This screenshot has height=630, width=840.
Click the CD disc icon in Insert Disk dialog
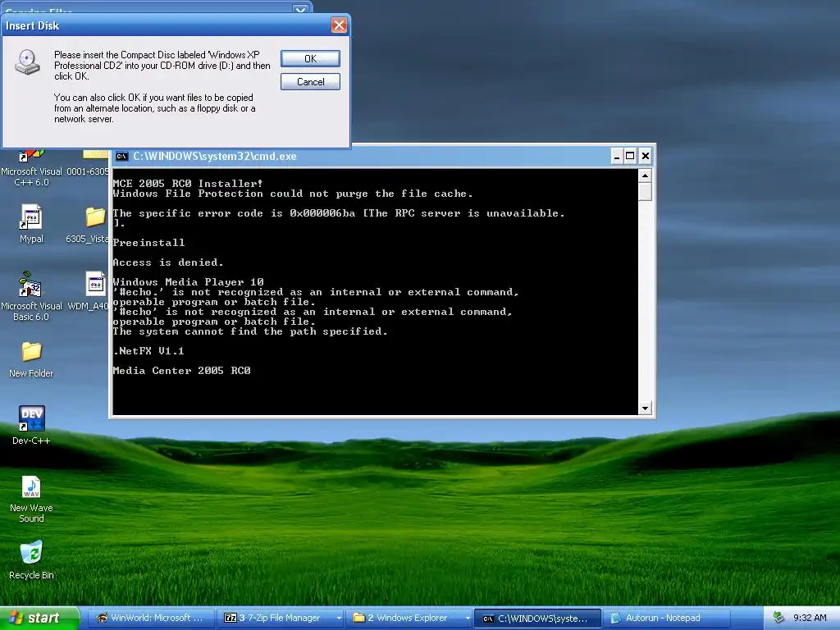coord(27,62)
